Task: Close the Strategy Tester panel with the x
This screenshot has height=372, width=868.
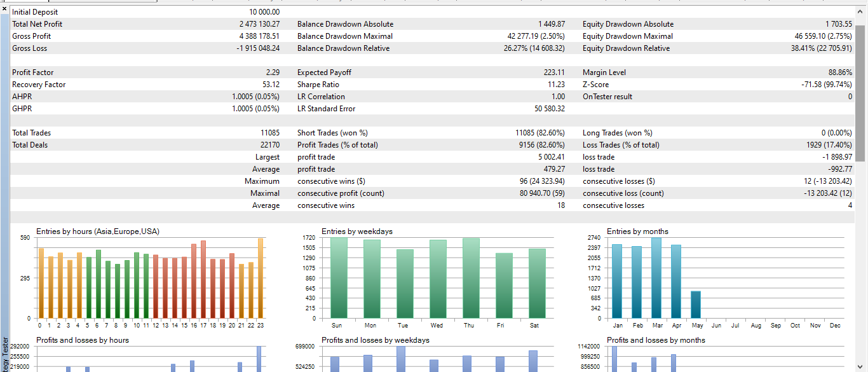Action: click(x=4, y=8)
